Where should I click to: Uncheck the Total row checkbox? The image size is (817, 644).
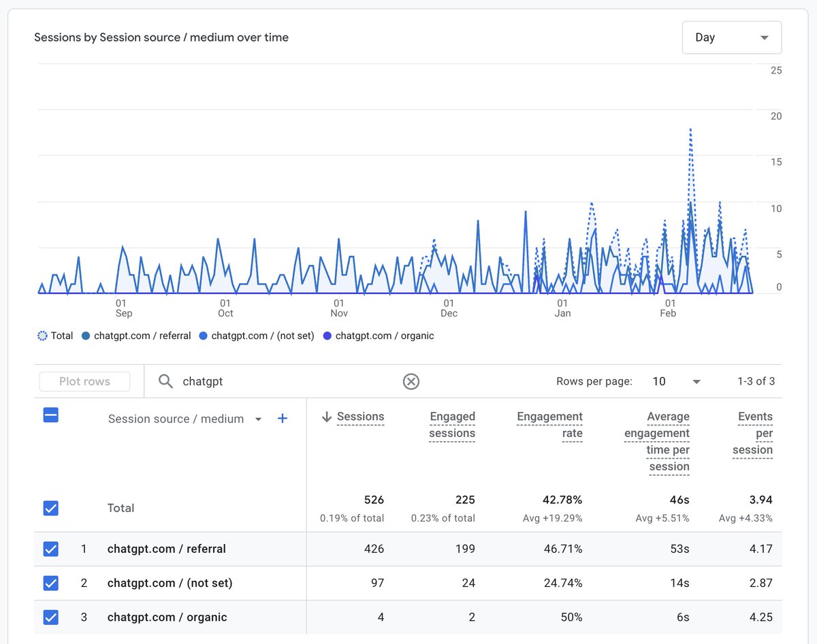coord(50,508)
